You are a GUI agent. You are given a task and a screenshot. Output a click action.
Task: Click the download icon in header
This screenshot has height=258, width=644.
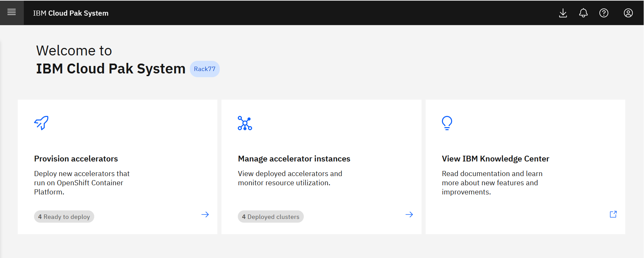pos(563,13)
